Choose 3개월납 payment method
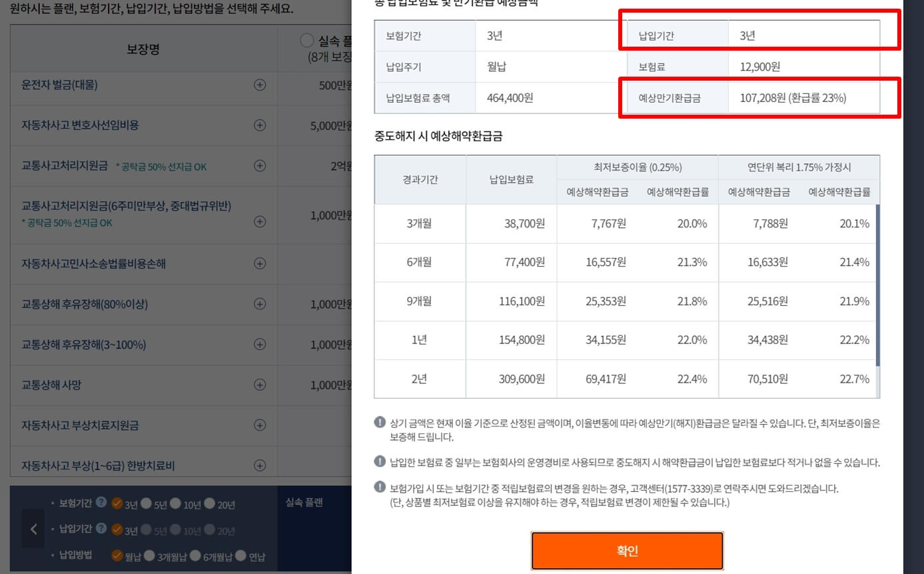Screen dimensions: 924x574 click(149, 555)
